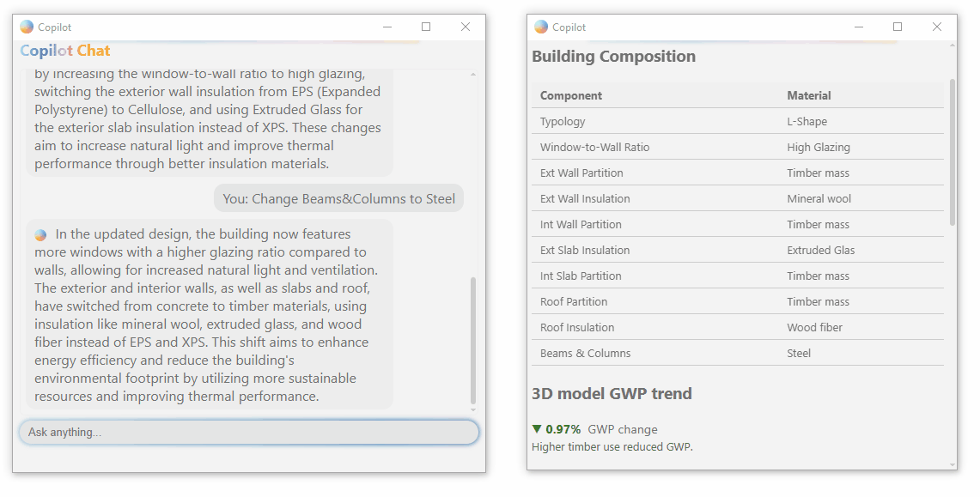The width and height of the screenshot is (980, 497).
Task: Click the Material column header
Action: (809, 95)
